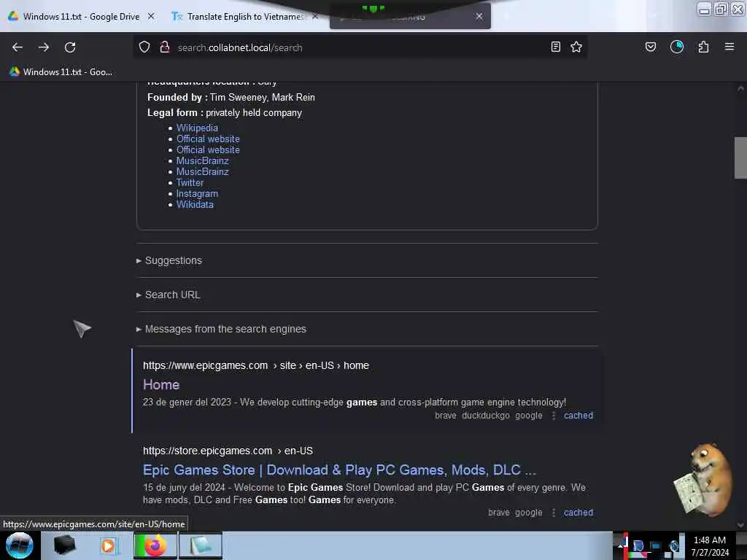
Task: Open the three-dot menu on Home result
Action: tap(554, 415)
